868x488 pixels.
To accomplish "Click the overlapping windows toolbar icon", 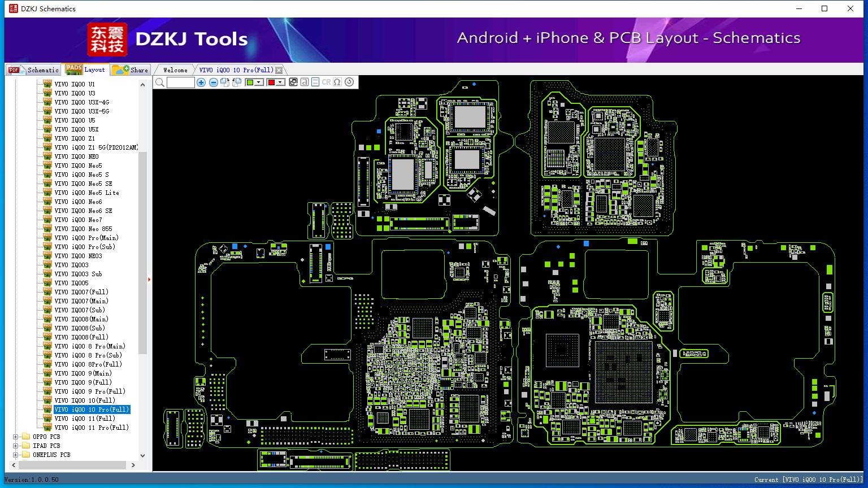I will coord(293,82).
